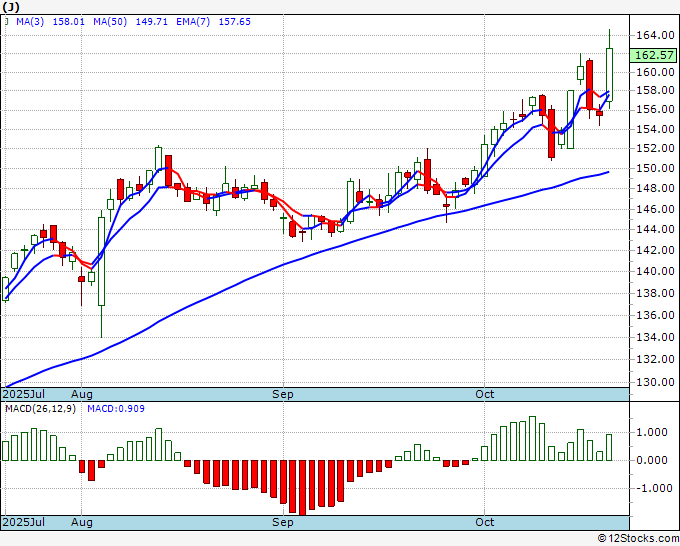The width and height of the screenshot is (680, 546).
Task: Click the 154.00 price axis label
Action: point(655,129)
